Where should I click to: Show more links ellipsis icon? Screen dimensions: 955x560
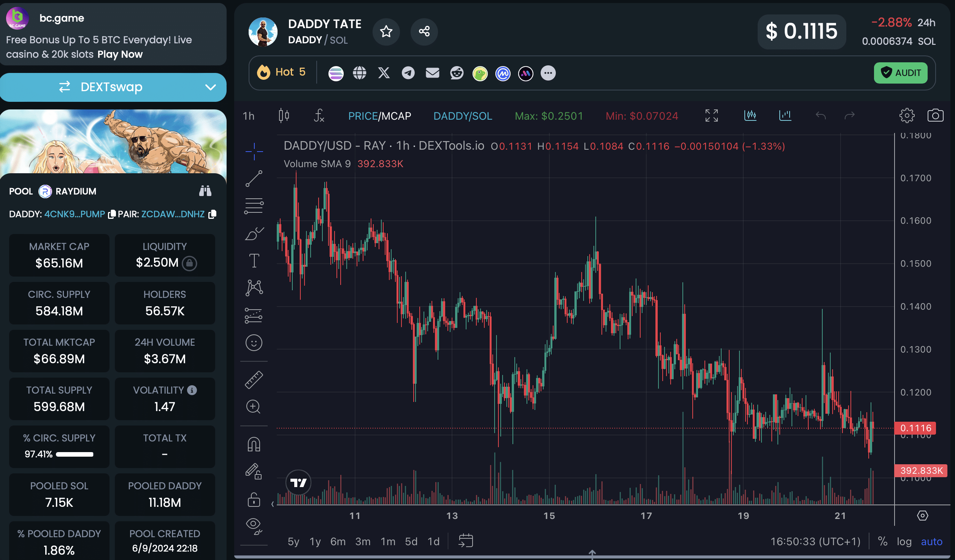(x=548, y=73)
